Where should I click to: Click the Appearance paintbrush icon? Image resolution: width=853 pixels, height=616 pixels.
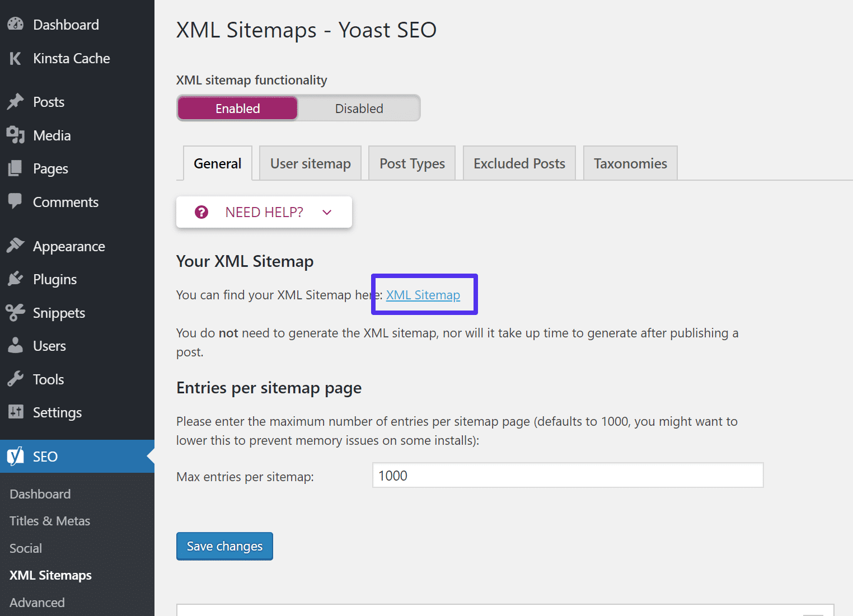tap(16, 246)
